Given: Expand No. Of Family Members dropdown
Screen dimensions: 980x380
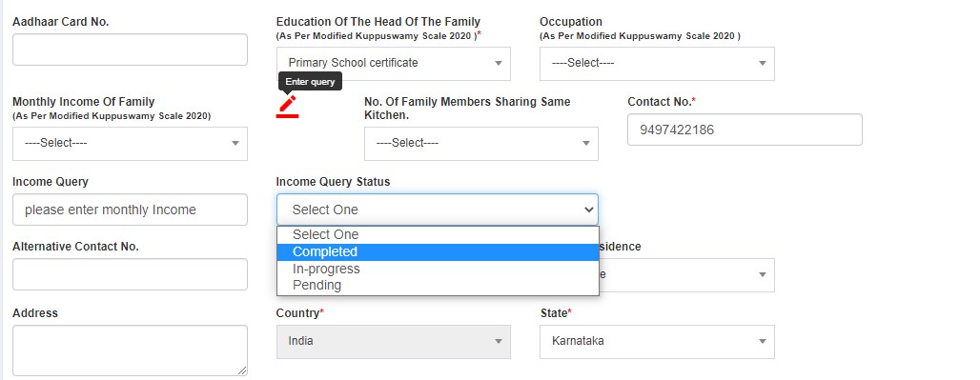Looking at the screenshot, I should pos(481,144).
